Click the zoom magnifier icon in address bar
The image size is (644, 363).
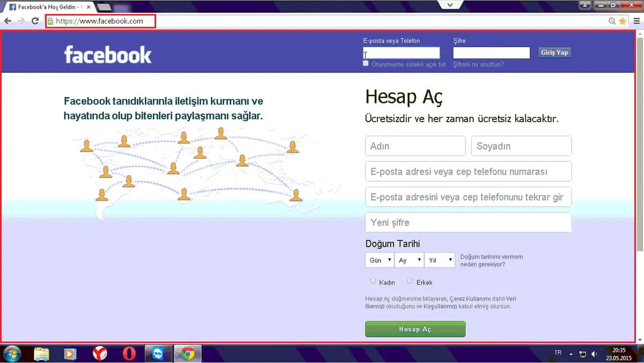tap(612, 21)
